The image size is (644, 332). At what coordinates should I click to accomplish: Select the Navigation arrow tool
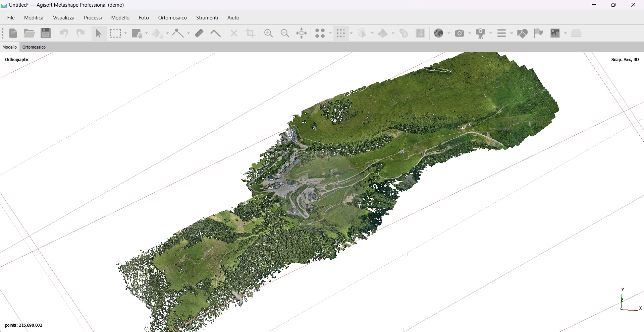pyautogui.click(x=99, y=33)
